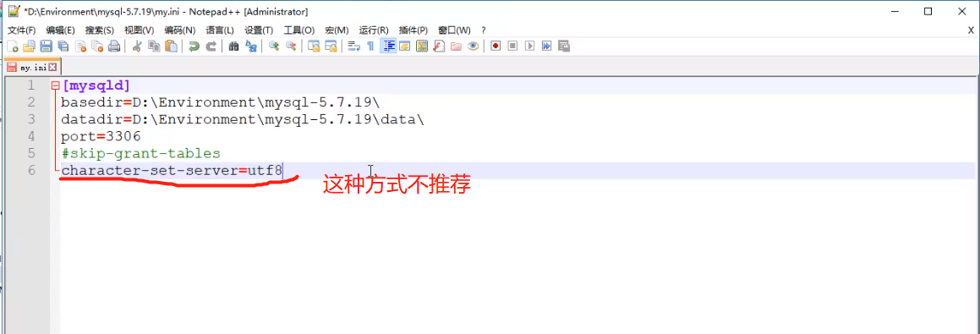
Task: Click the Paste clipboard icon
Action: point(171,46)
